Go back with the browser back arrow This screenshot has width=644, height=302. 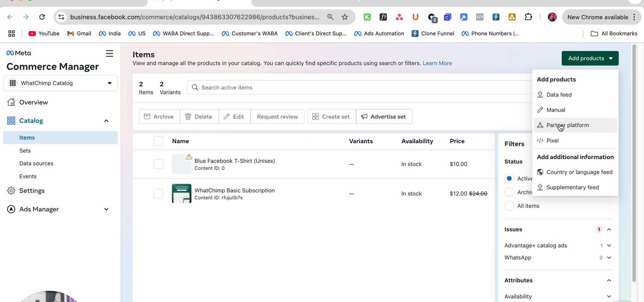10,17
